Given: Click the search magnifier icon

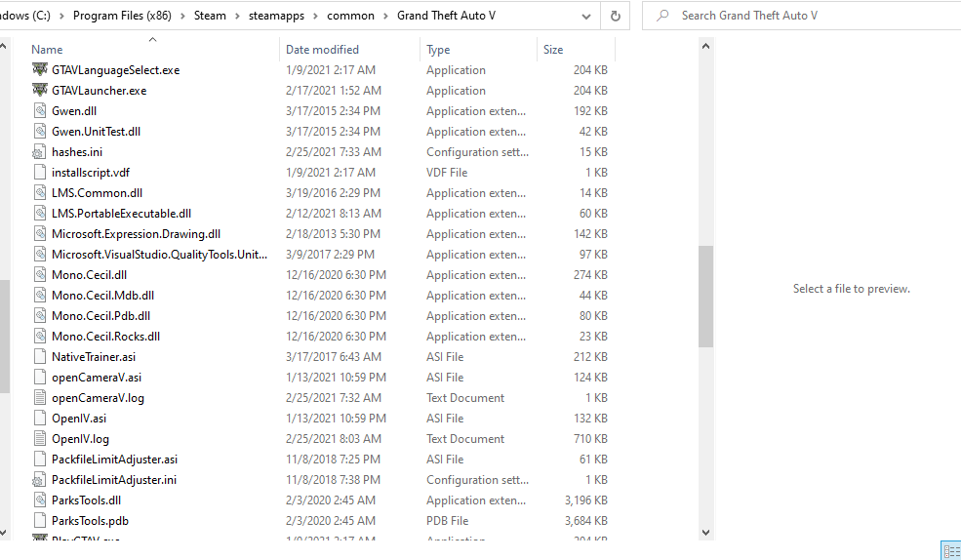Looking at the screenshot, I should [x=662, y=16].
